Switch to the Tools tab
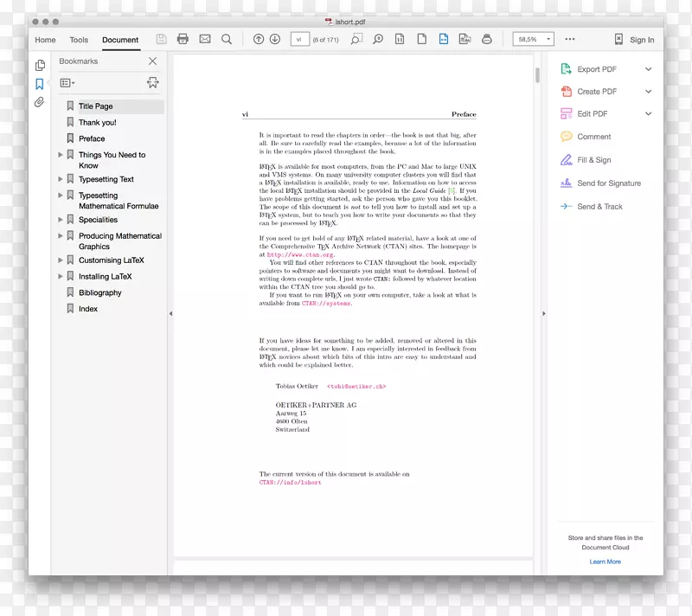The image size is (692, 616). [x=79, y=40]
